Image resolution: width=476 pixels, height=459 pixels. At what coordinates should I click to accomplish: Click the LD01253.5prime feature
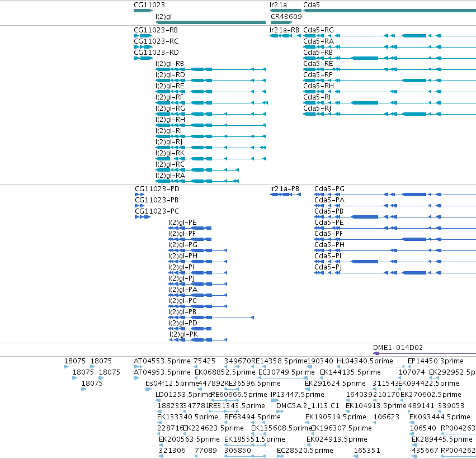(158, 400)
